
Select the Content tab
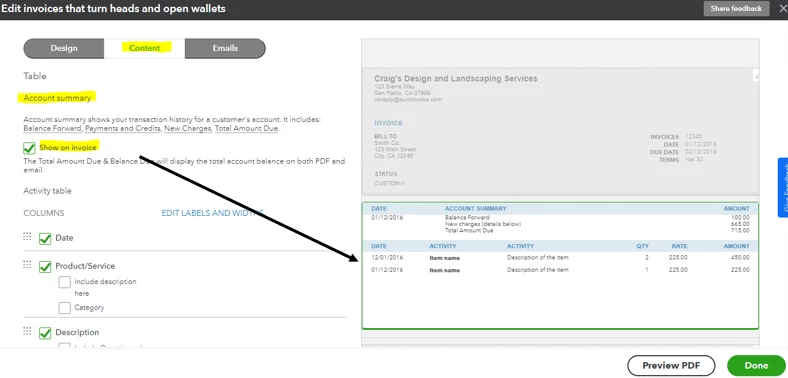coord(145,48)
